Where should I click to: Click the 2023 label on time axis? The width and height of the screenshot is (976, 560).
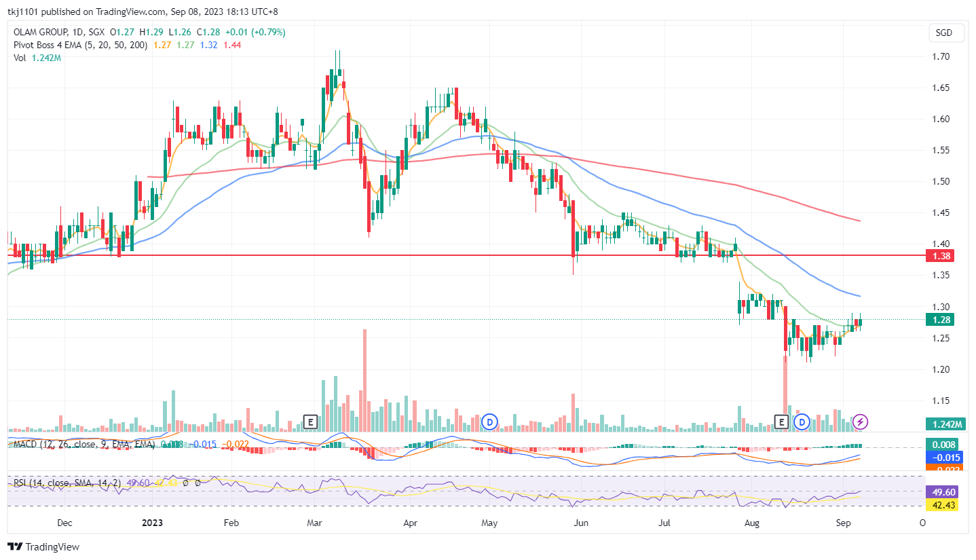pos(151,523)
